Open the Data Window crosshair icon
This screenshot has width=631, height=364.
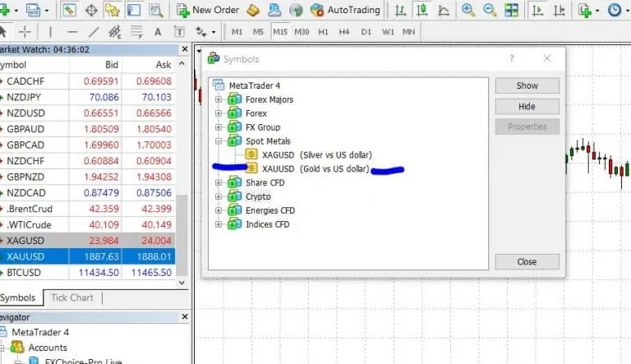(91, 10)
